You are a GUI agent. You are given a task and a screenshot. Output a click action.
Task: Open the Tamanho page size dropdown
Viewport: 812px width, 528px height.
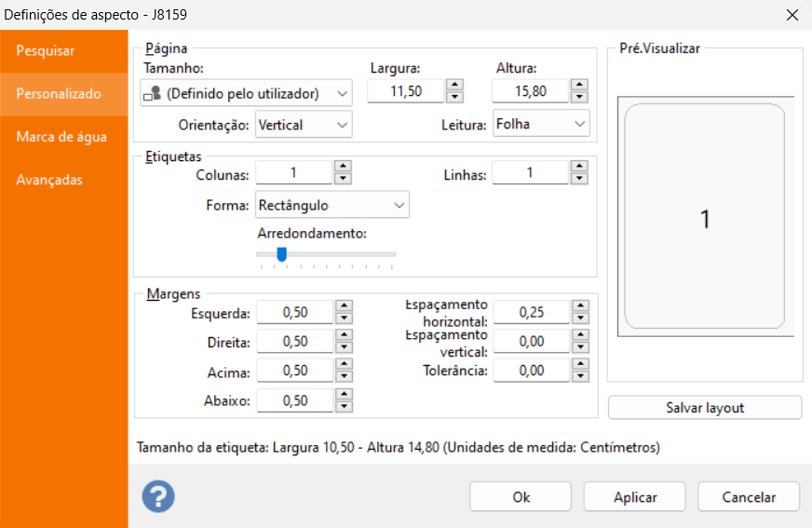coord(246,93)
